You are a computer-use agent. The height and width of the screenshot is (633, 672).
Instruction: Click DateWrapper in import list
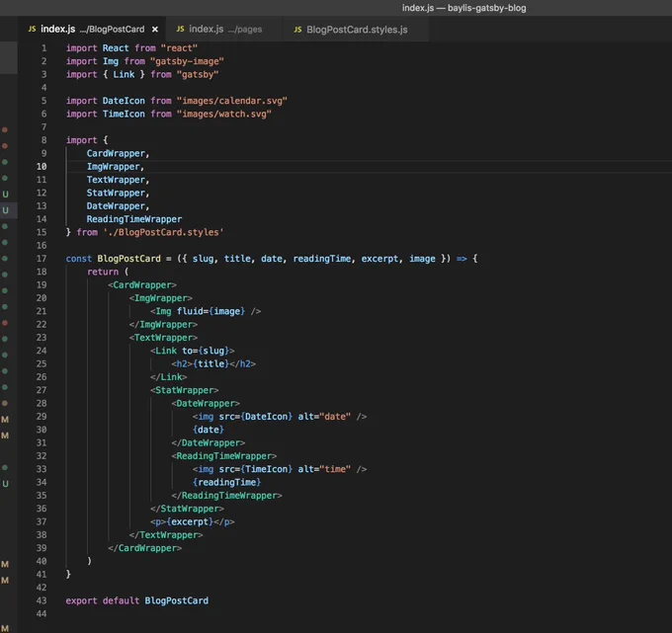[116, 206]
